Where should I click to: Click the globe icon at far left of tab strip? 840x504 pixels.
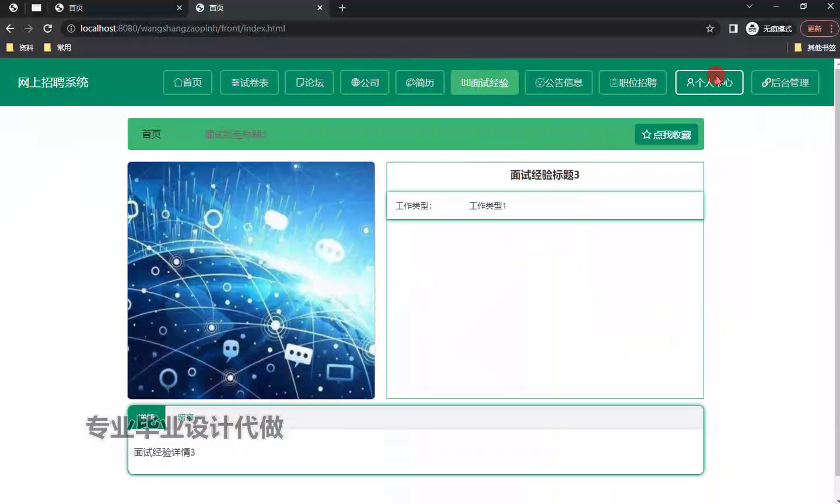[13, 8]
